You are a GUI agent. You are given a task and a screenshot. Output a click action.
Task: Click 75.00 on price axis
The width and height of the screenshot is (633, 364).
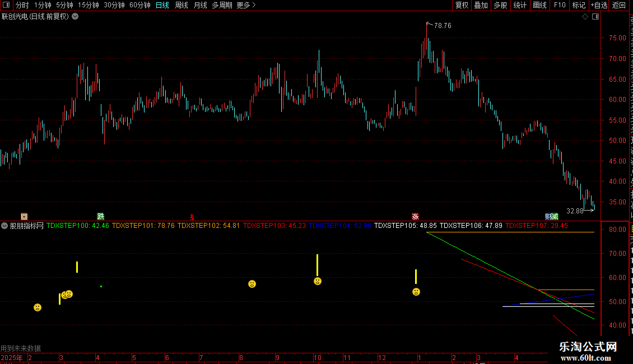click(618, 38)
